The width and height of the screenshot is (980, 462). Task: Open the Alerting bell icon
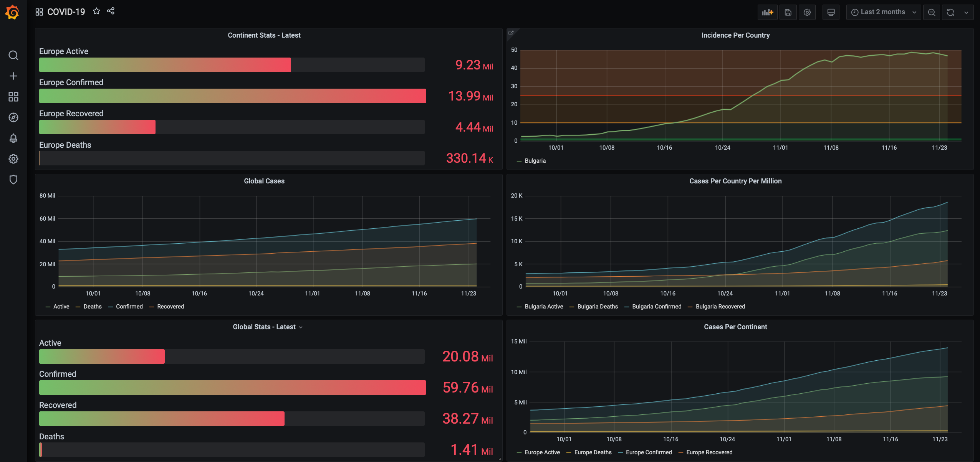(x=13, y=138)
